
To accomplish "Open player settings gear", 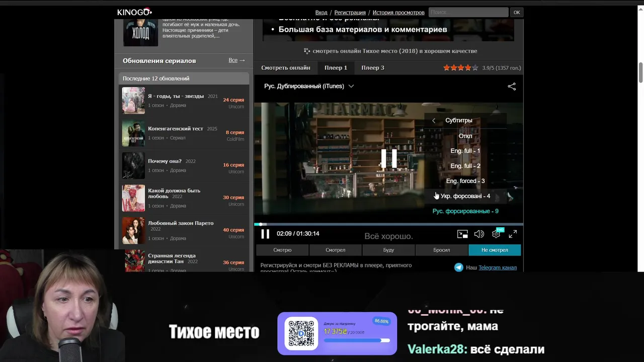I will pos(496,234).
